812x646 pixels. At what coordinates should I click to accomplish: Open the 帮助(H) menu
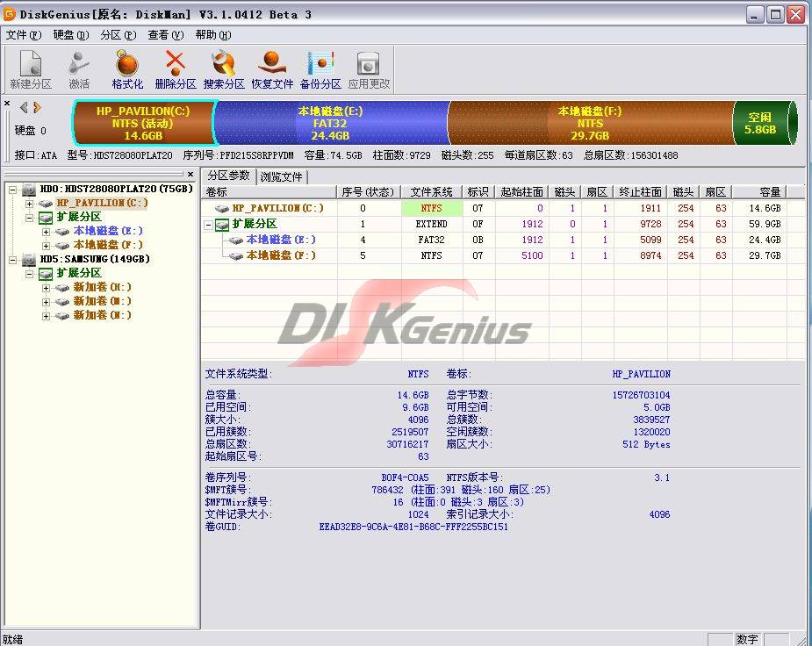click(213, 35)
